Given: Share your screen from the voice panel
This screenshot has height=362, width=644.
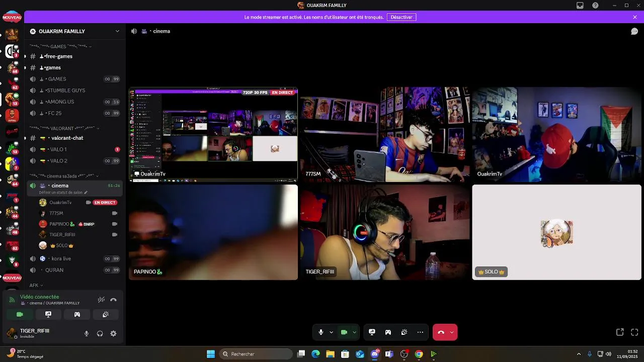Looking at the screenshot, I should tap(48, 314).
